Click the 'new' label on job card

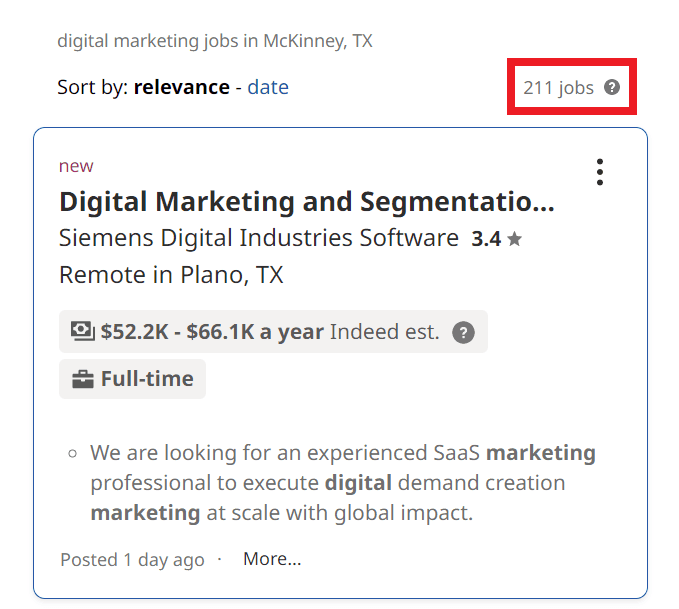pos(76,166)
